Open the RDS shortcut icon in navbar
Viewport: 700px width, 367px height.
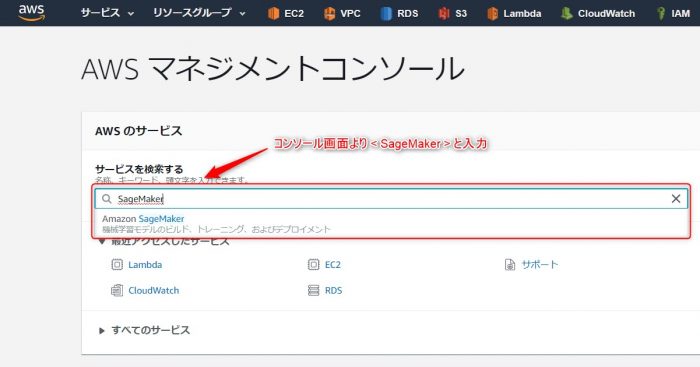point(386,14)
